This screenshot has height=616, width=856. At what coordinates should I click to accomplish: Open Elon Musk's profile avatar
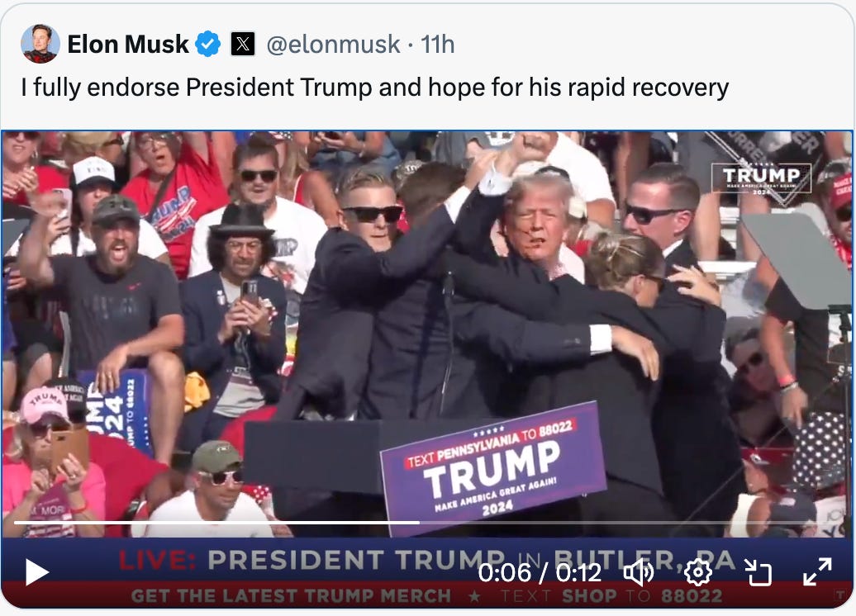click(x=40, y=44)
